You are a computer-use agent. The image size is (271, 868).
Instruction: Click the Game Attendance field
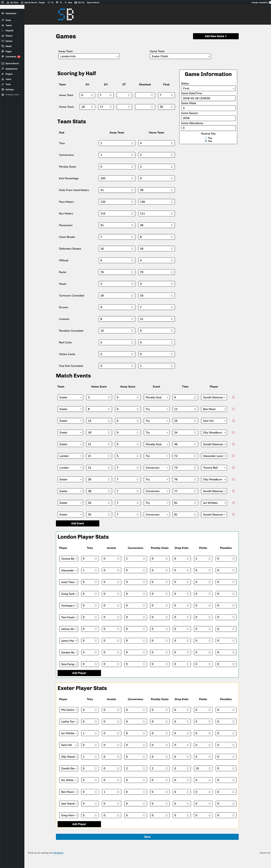208,128
